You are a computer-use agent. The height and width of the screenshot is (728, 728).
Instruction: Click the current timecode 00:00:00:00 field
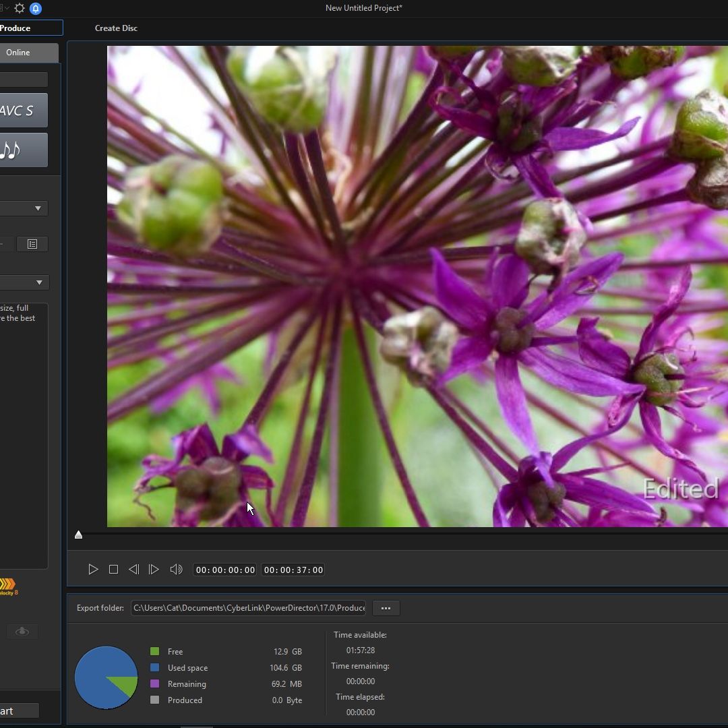click(x=225, y=570)
